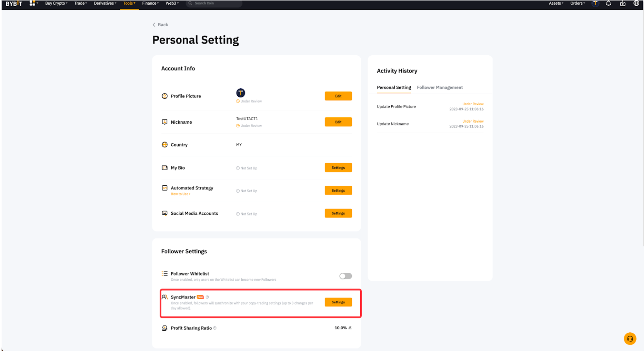Viewport: 644px width, 352px height.
Task: Click the download app icon in header
Action: click(x=622, y=3)
